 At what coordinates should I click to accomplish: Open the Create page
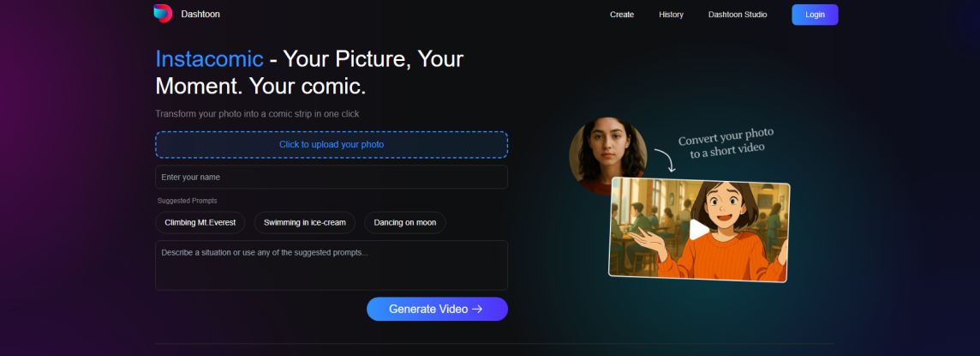(x=622, y=15)
